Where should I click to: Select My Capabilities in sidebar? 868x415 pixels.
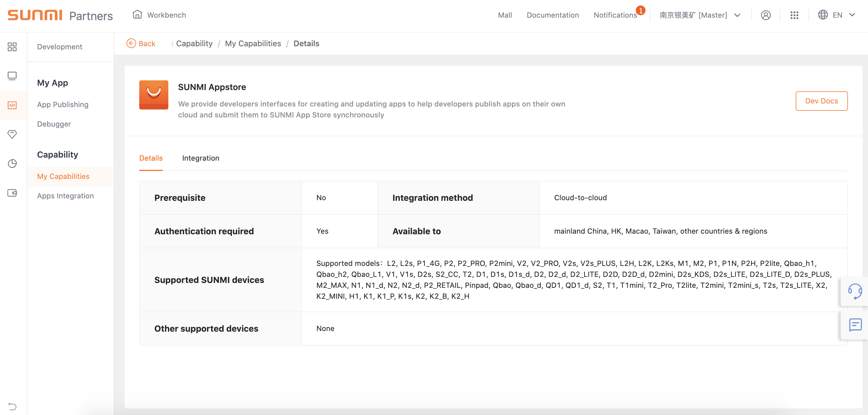(x=71, y=176)
